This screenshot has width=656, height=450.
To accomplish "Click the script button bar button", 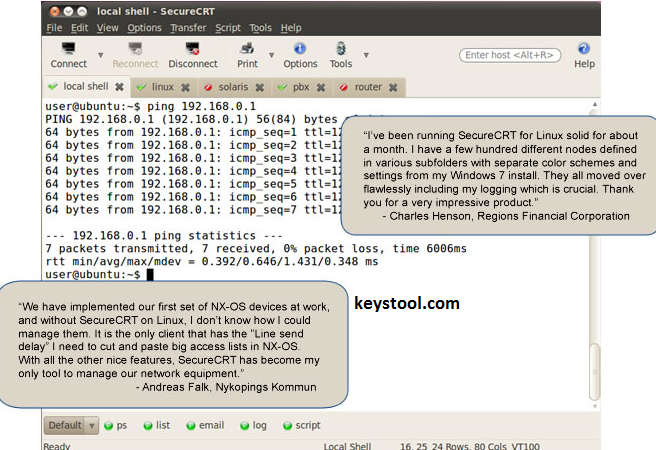I will tap(302, 425).
